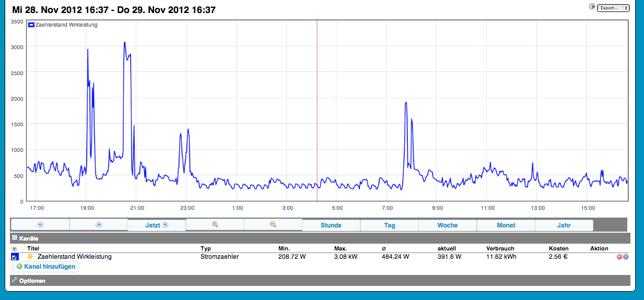The width and height of the screenshot is (644, 300).
Task: Collapse the Kanäle section
Action: tap(29, 238)
